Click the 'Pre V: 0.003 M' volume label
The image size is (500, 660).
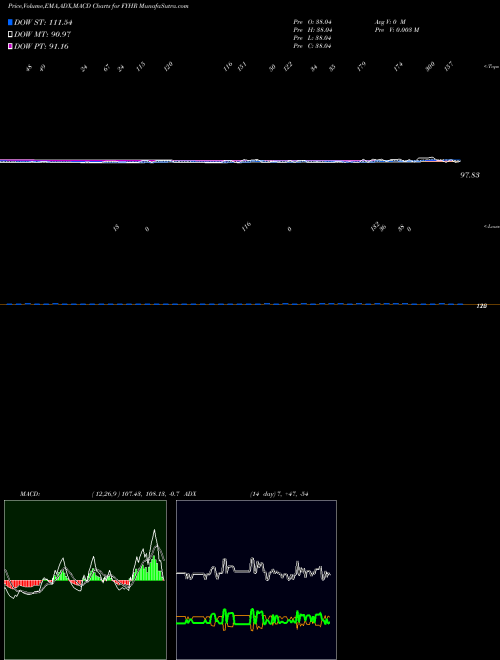(397, 30)
